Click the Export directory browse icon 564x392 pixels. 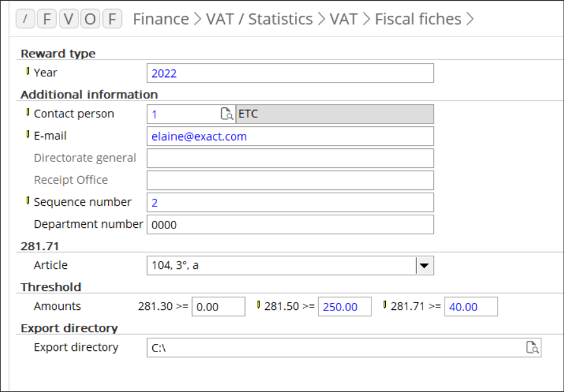532,347
